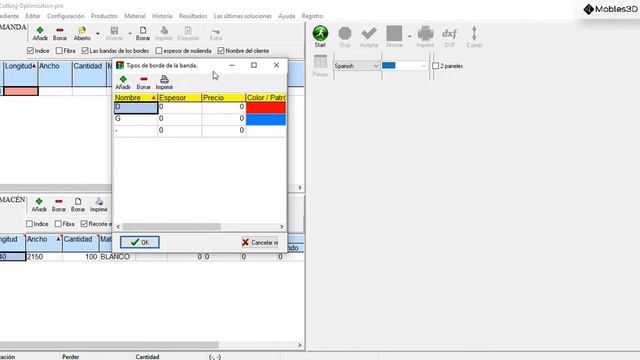Click the dialog's horizontal scrollbar thumb

click(171, 227)
